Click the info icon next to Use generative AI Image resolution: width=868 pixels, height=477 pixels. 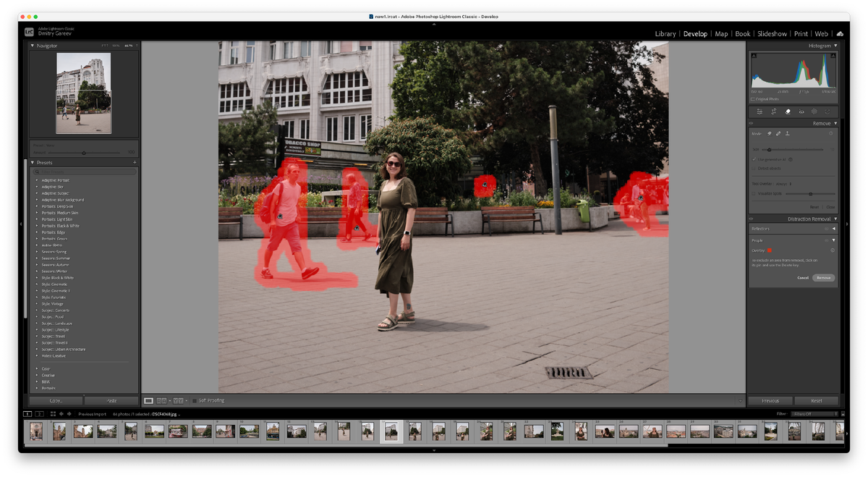point(791,159)
